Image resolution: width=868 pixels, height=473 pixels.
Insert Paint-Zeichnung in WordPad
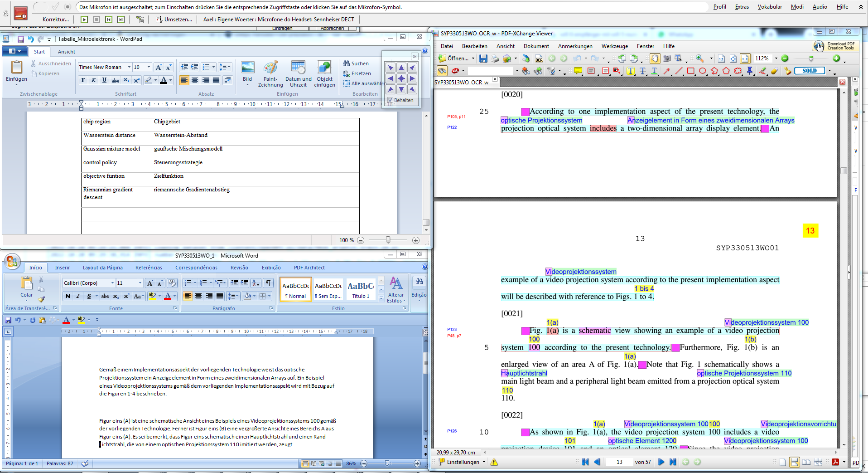click(x=270, y=74)
